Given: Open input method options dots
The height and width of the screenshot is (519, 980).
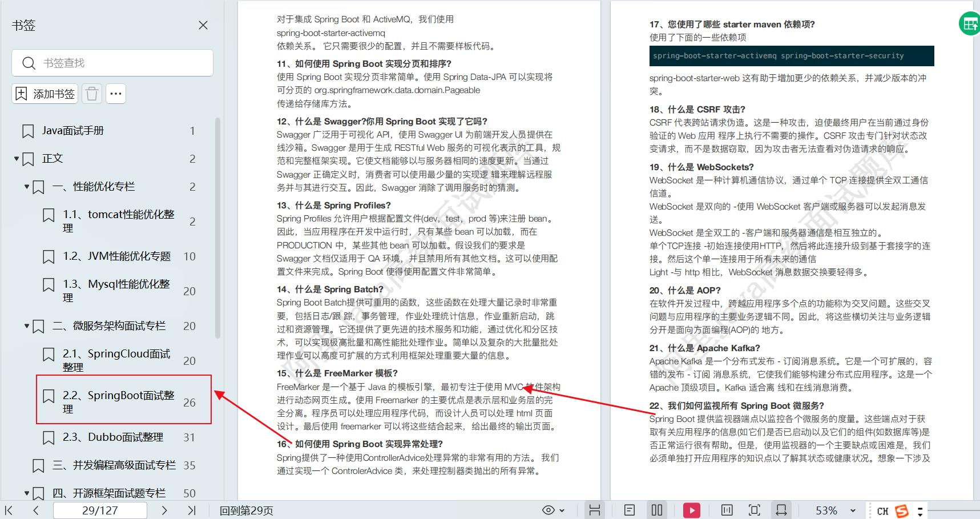Looking at the screenshot, I should pyautogui.click(x=920, y=510).
